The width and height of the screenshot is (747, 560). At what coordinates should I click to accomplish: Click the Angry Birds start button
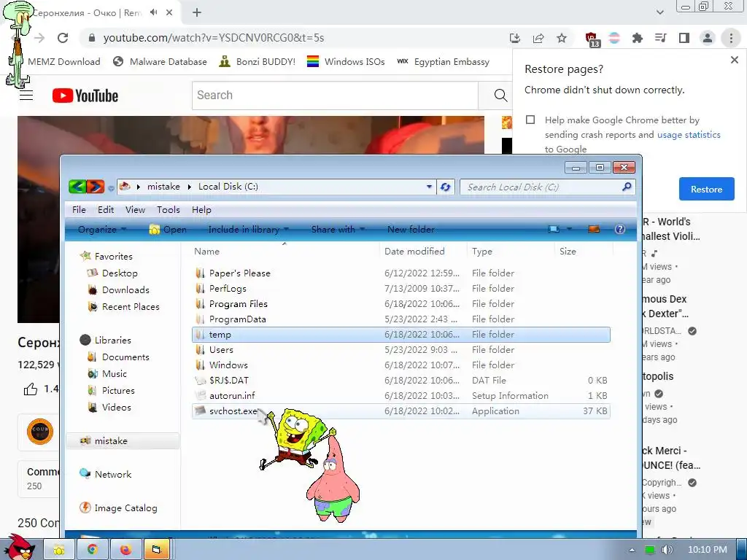(19, 548)
